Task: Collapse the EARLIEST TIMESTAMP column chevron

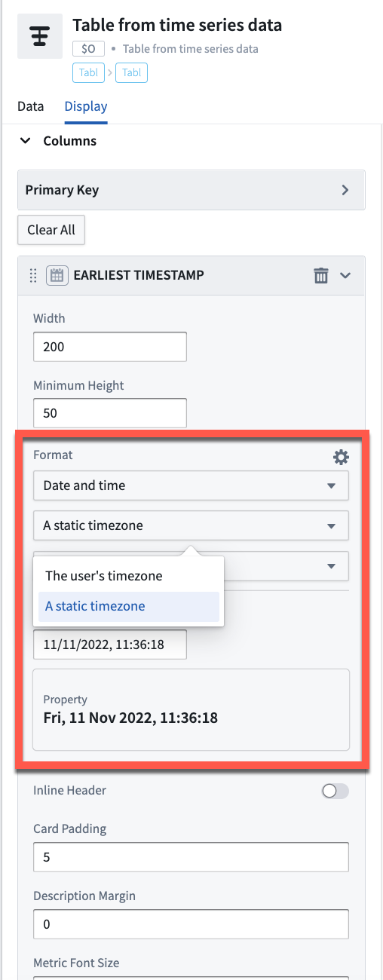Action: [345, 276]
